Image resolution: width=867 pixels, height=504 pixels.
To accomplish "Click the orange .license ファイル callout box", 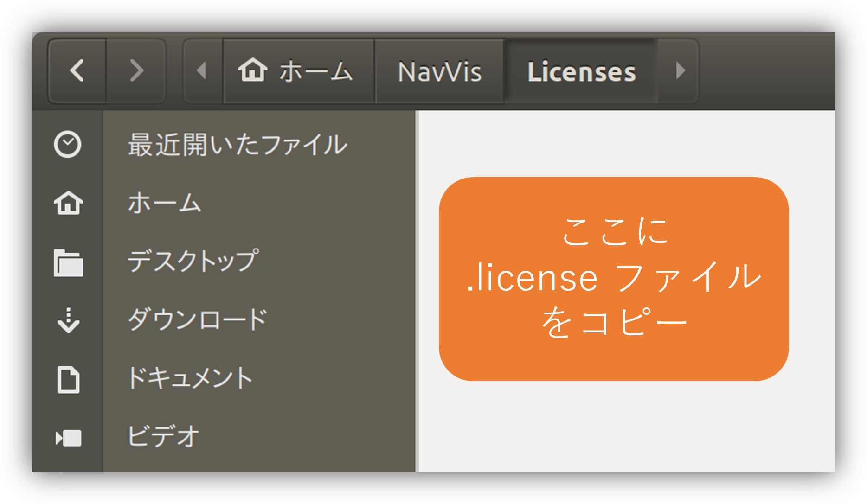I will coord(614,279).
